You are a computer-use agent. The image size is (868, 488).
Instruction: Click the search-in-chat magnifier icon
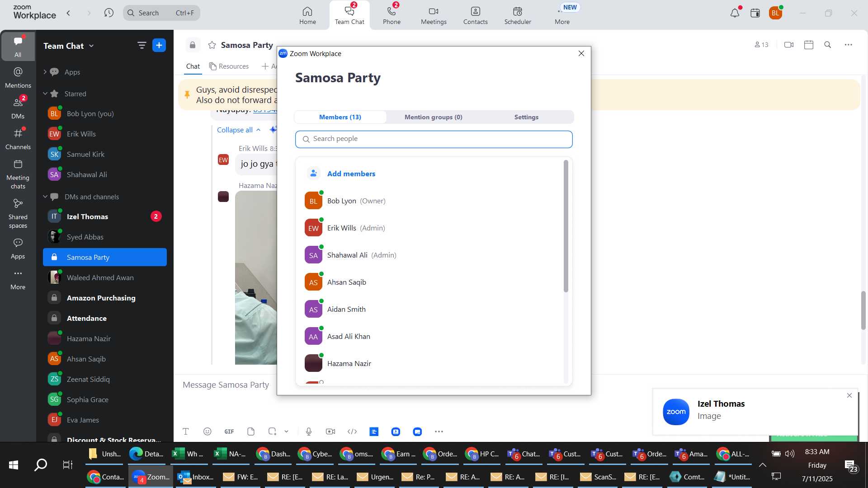click(828, 45)
